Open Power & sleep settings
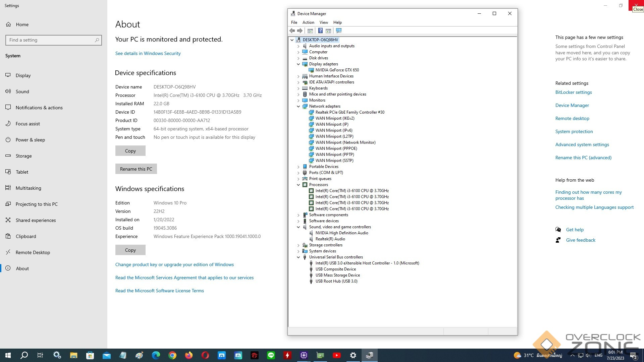 [30, 140]
